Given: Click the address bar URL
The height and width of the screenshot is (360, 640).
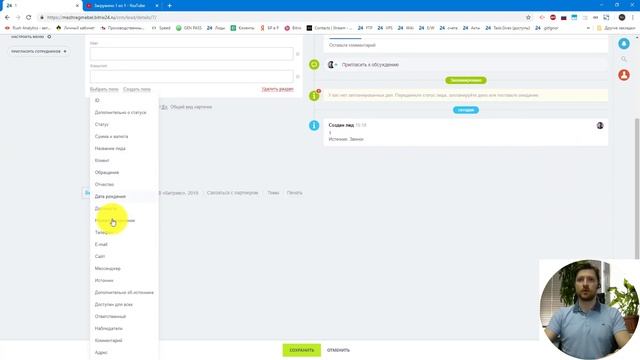Looking at the screenshot, I should click(102, 18).
